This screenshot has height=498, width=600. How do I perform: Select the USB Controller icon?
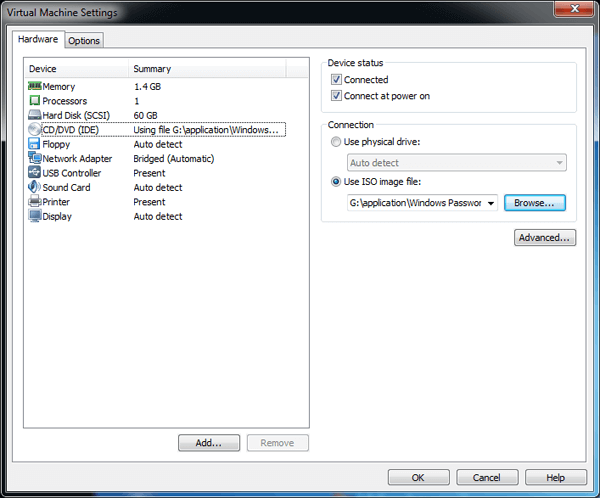[34, 172]
